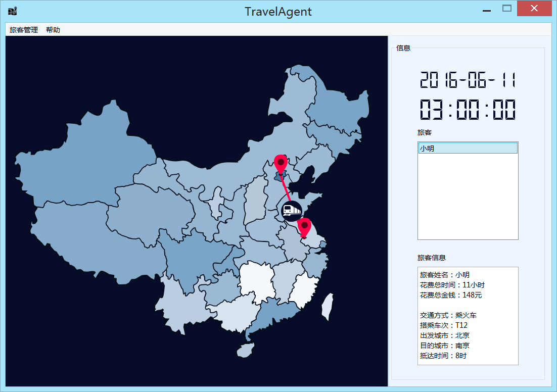Open the 旅客管理 menu
Image resolution: width=557 pixels, height=392 pixels.
[23, 30]
